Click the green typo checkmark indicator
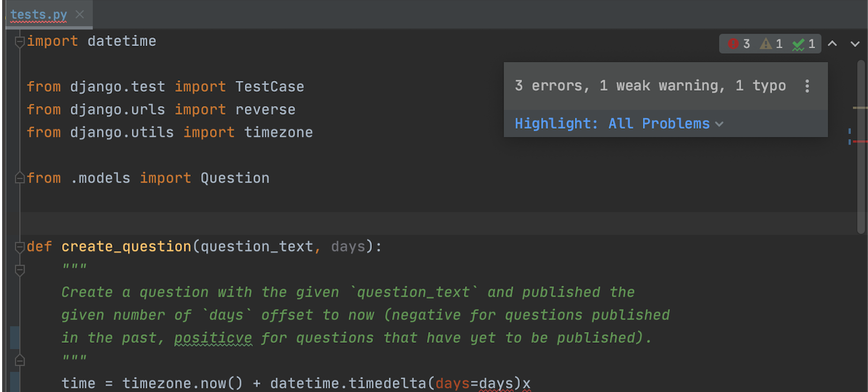Viewport: 868px width, 392px height. click(x=804, y=44)
